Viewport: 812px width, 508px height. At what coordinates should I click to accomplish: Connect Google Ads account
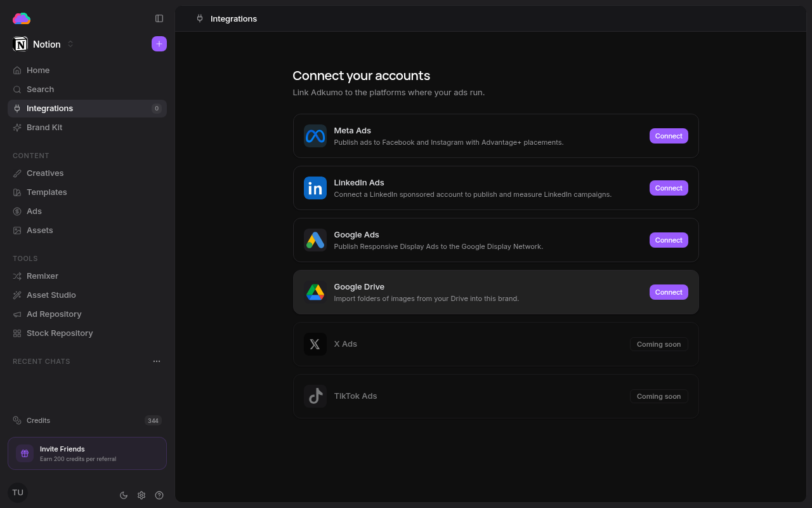tap(669, 240)
